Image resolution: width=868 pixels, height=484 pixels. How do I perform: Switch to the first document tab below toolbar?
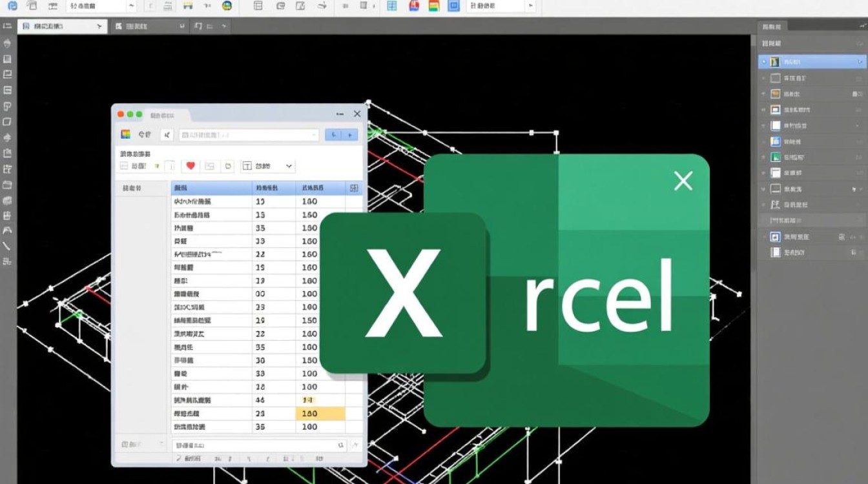[61, 26]
